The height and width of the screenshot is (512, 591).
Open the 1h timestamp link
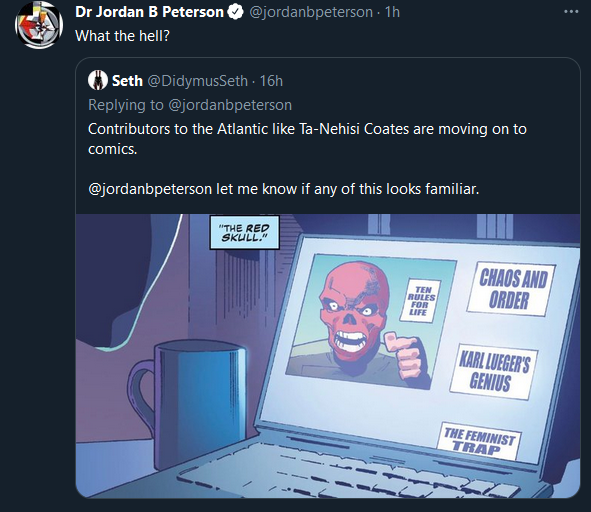[x=392, y=12]
